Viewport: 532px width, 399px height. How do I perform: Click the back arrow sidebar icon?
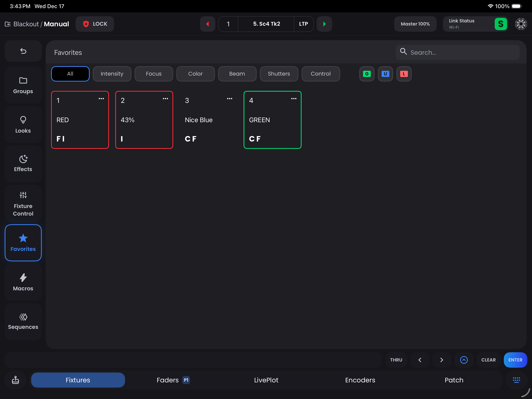[23, 51]
